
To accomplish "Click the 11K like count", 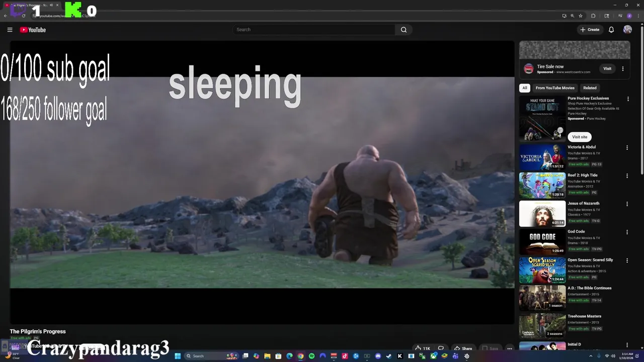I will pos(427,348).
